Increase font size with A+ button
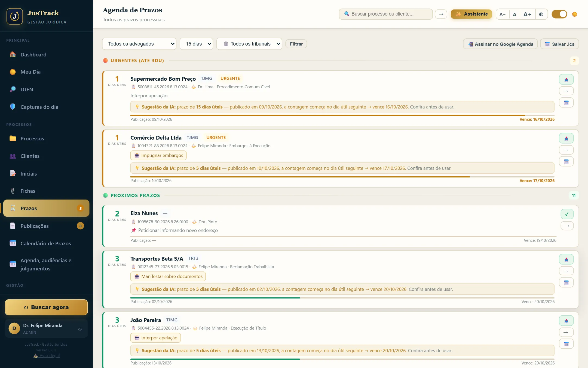The height and width of the screenshot is (368, 588). [527, 14]
